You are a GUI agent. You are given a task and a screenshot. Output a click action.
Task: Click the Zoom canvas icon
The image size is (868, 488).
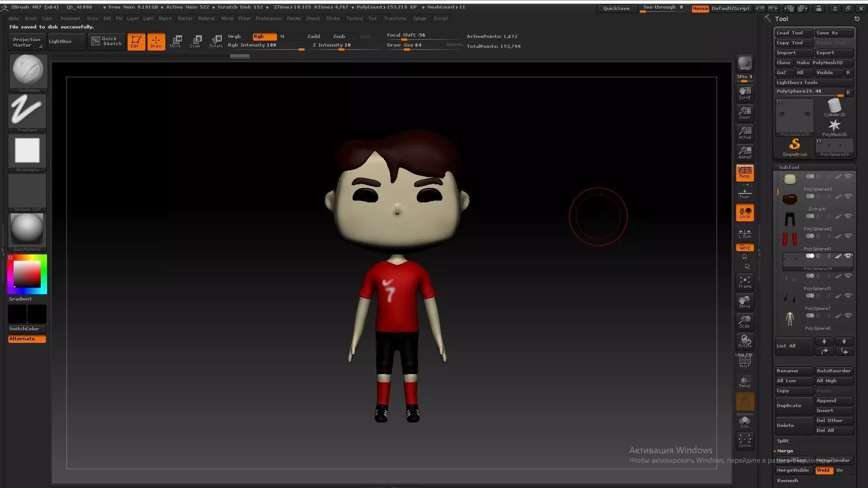745,113
